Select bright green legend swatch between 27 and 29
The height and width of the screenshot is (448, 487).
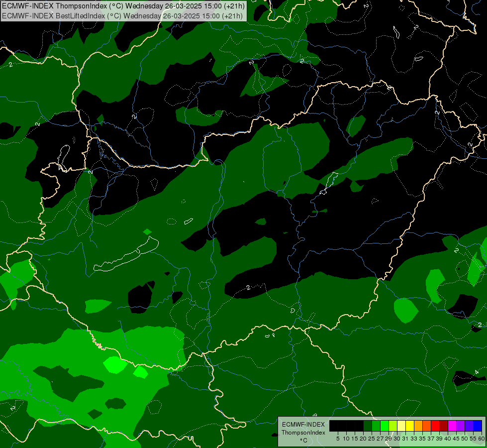tap(385, 426)
